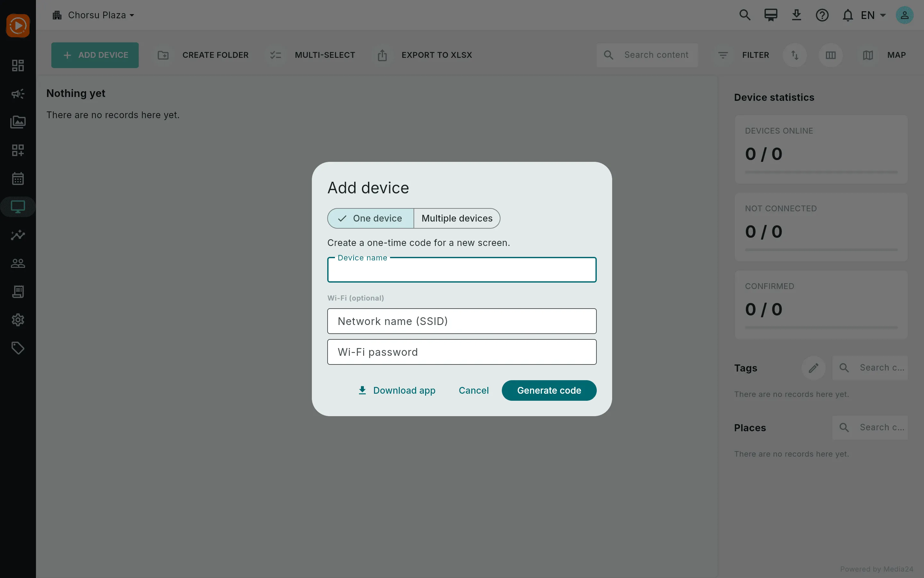Click the app logo icon in the sidebar

18,26
